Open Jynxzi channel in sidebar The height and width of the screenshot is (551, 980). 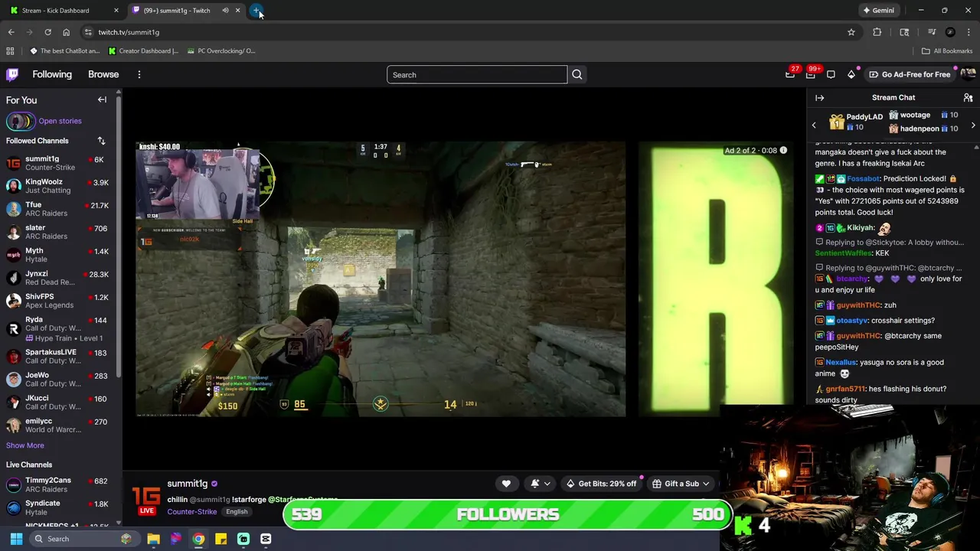point(59,278)
